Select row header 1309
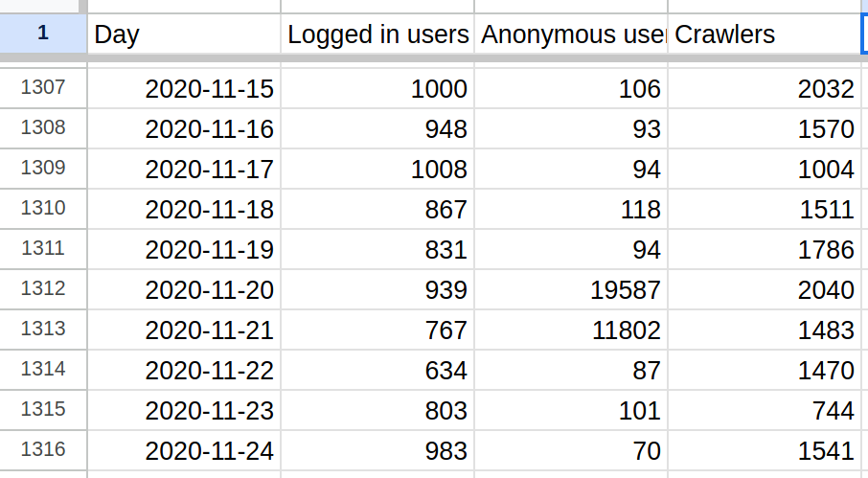 pos(43,169)
